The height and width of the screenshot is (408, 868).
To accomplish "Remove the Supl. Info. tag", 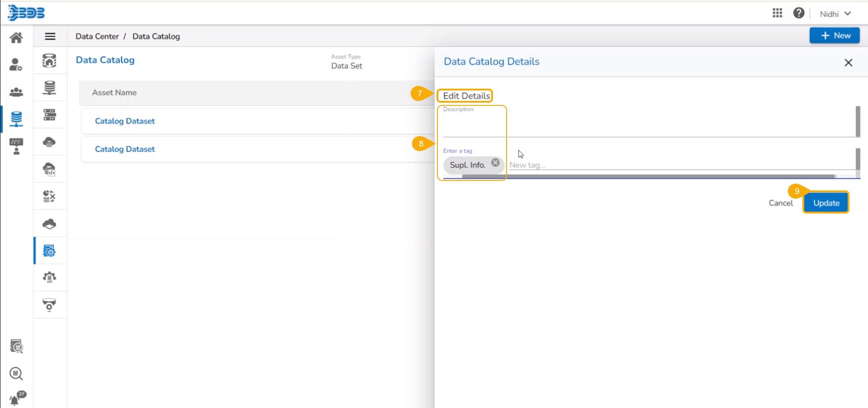I will pos(495,163).
